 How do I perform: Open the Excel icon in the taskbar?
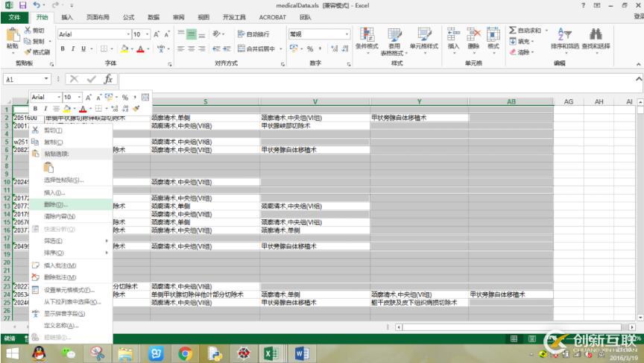click(x=271, y=353)
